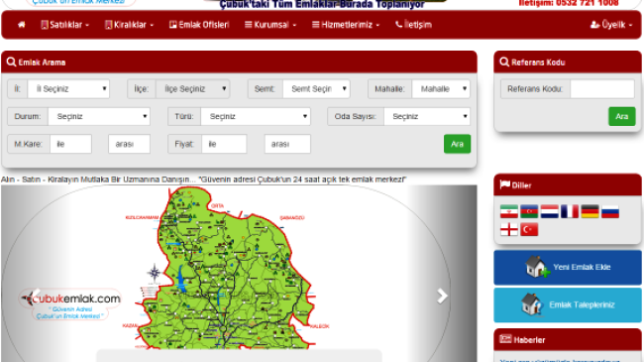Click the Ara button beside Fiyat
Screen dimensions: 644x362
[457, 144]
